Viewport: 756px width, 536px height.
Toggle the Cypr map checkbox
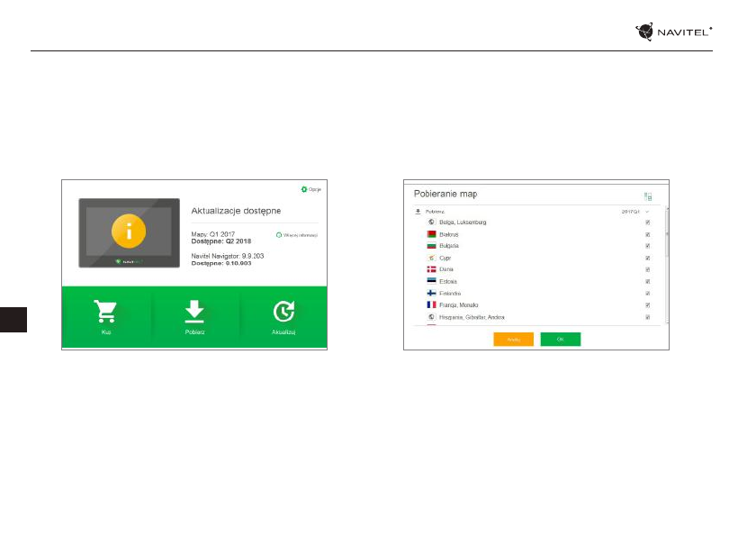click(x=647, y=259)
